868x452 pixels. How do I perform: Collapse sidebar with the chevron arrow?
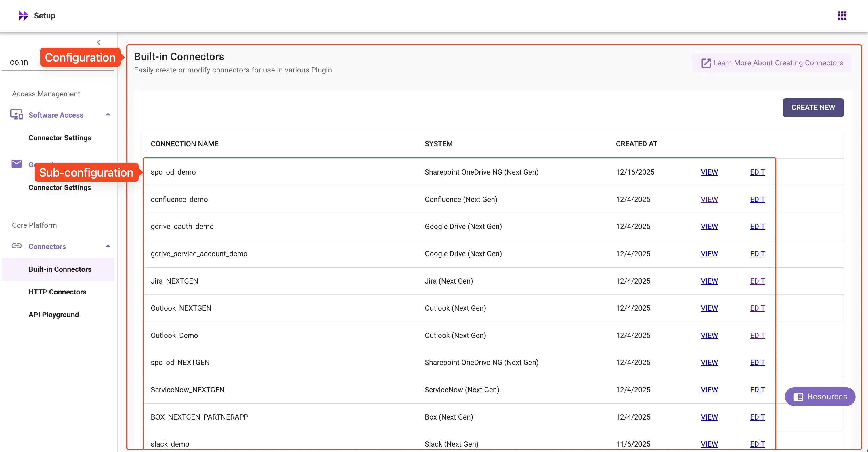[99, 43]
